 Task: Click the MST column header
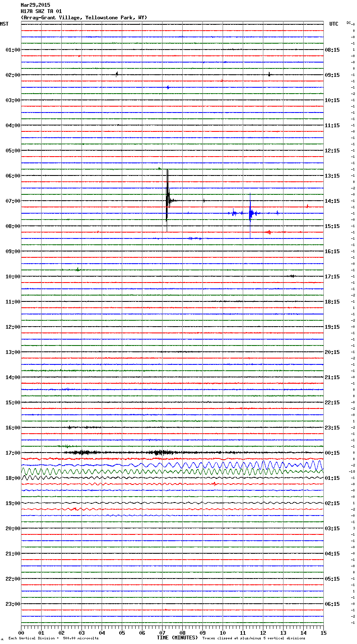point(4,24)
